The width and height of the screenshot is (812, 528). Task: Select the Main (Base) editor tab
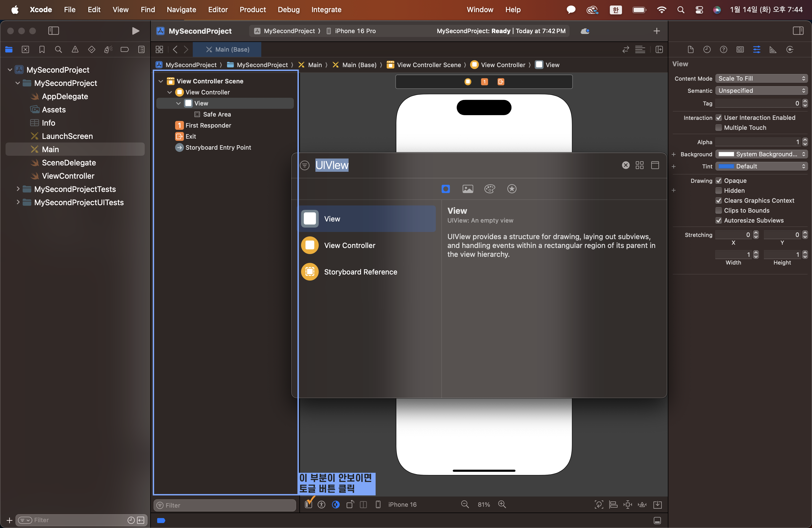227,49
